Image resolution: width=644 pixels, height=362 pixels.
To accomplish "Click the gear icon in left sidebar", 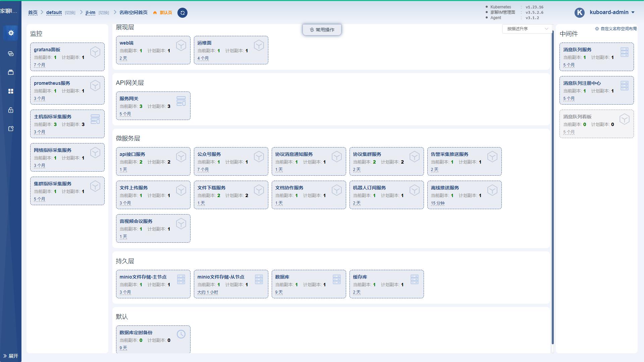I will (x=11, y=33).
